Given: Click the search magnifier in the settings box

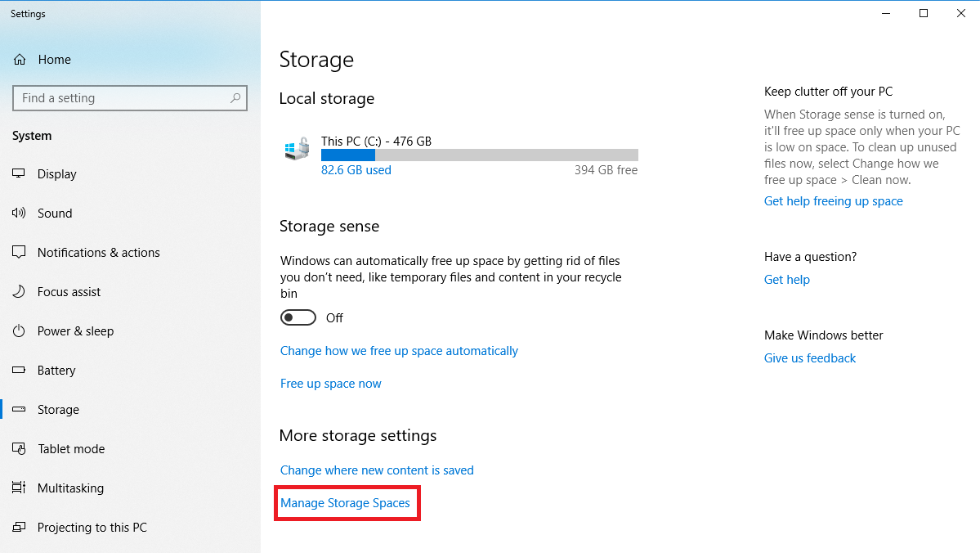Looking at the screenshot, I should 236,97.
